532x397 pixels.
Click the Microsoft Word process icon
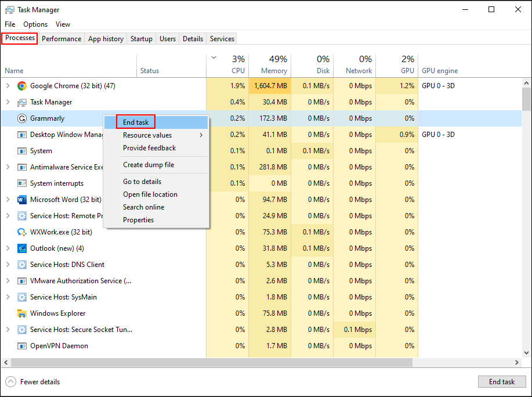click(21, 199)
